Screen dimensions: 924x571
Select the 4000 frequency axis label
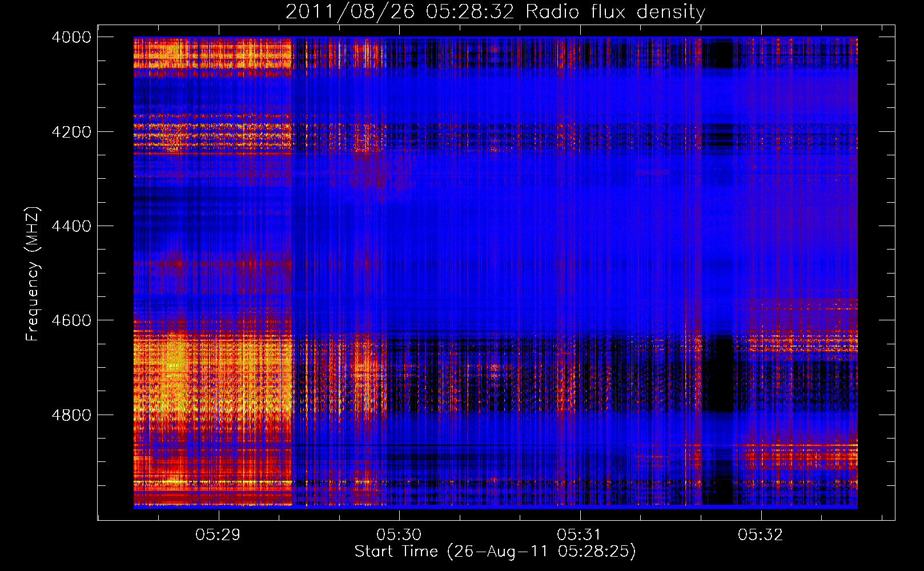click(x=71, y=37)
